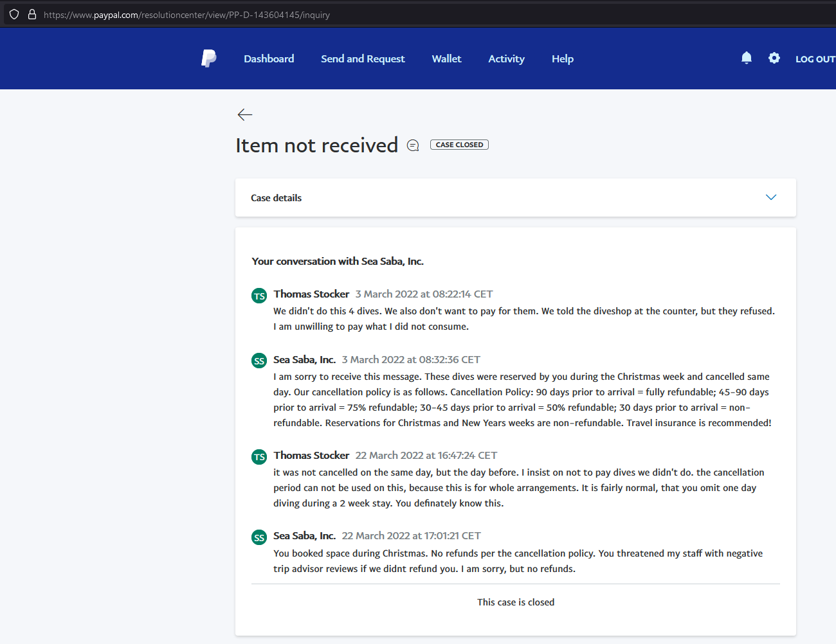This screenshot has width=836, height=644.
Task: Click first Thomas Stocker TS avatar
Action: 259,296
